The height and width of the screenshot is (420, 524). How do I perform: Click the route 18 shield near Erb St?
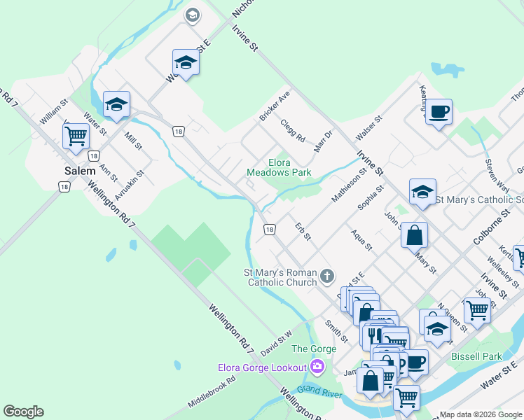point(269,230)
